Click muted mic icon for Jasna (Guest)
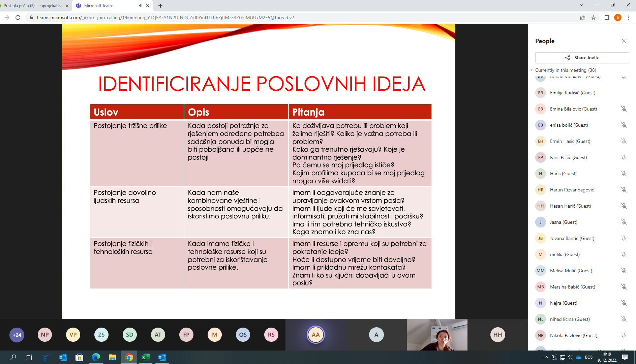The height and width of the screenshot is (364, 636). click(624, 222)
